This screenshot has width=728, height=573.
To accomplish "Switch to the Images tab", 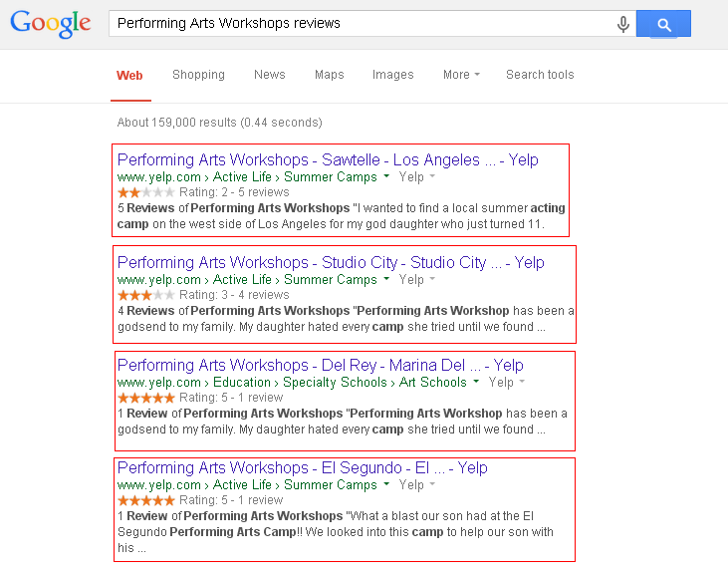I will coord(392,75).
